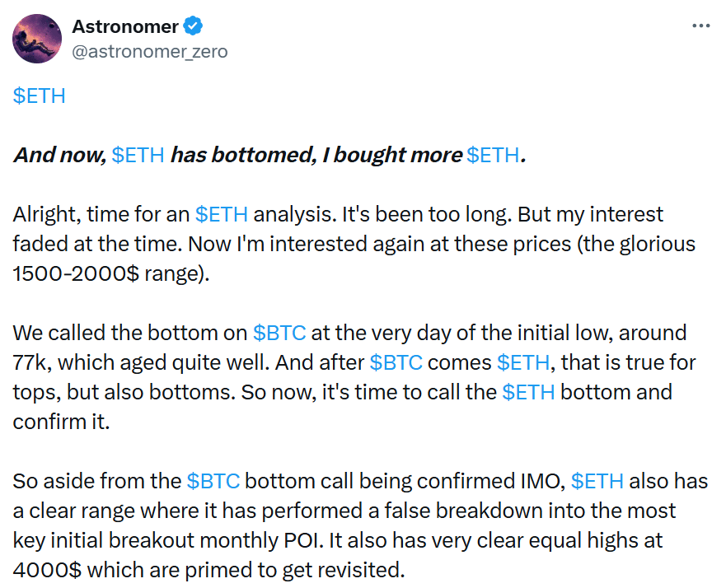Click the "1500-2000$ range" paragraph text
The image size is (726, 588).
click(111, 273)
